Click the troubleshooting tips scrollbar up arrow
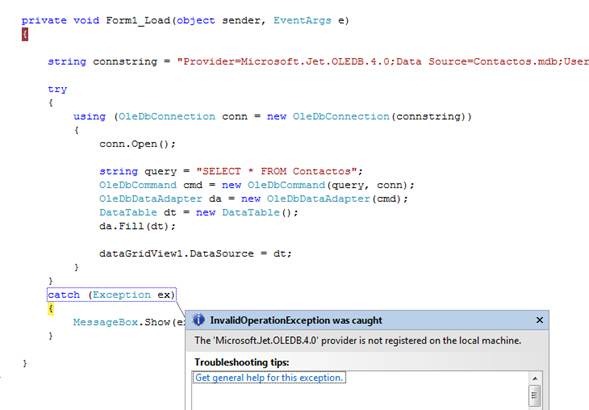 (535, 378)
